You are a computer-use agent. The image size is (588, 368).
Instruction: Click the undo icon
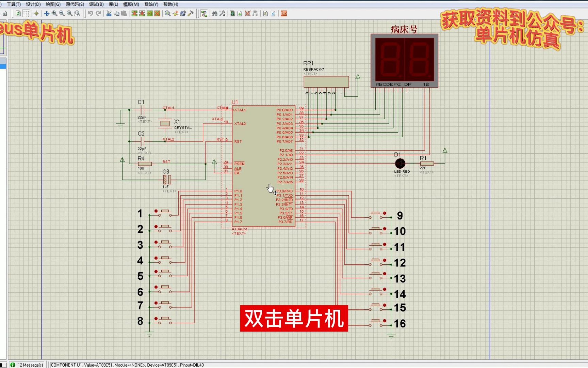(x=91, y=13)
